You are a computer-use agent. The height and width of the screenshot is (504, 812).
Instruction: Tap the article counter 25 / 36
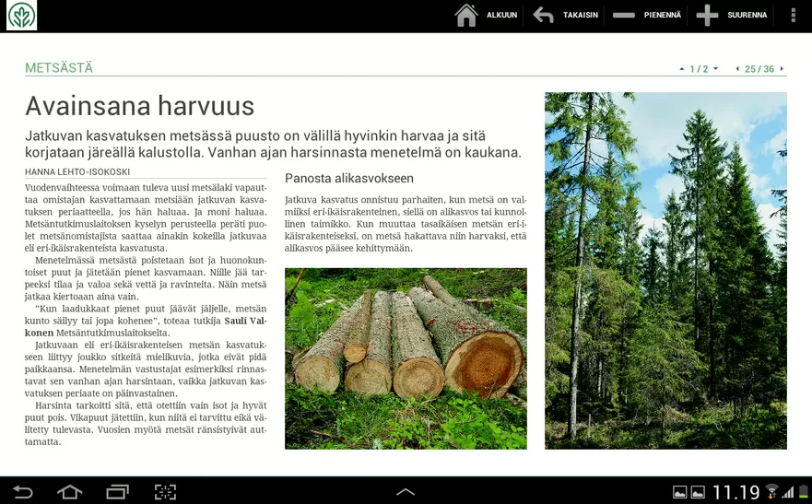point(759,69)
